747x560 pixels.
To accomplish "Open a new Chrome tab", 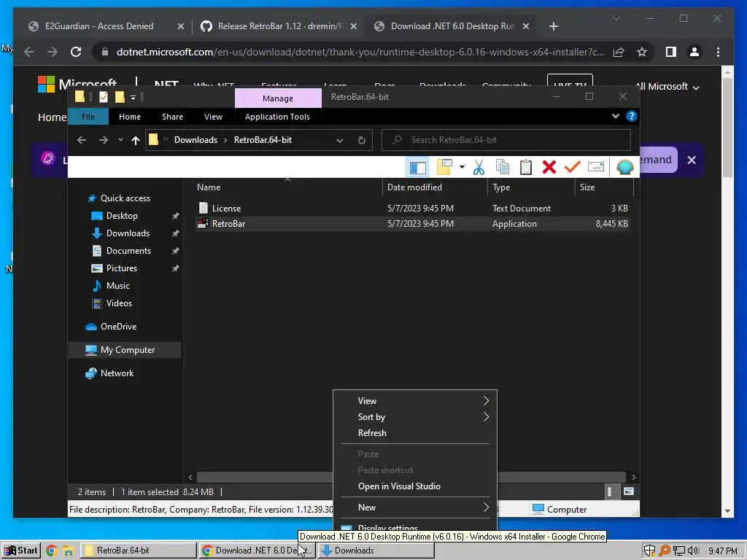I will coord(553,26).
